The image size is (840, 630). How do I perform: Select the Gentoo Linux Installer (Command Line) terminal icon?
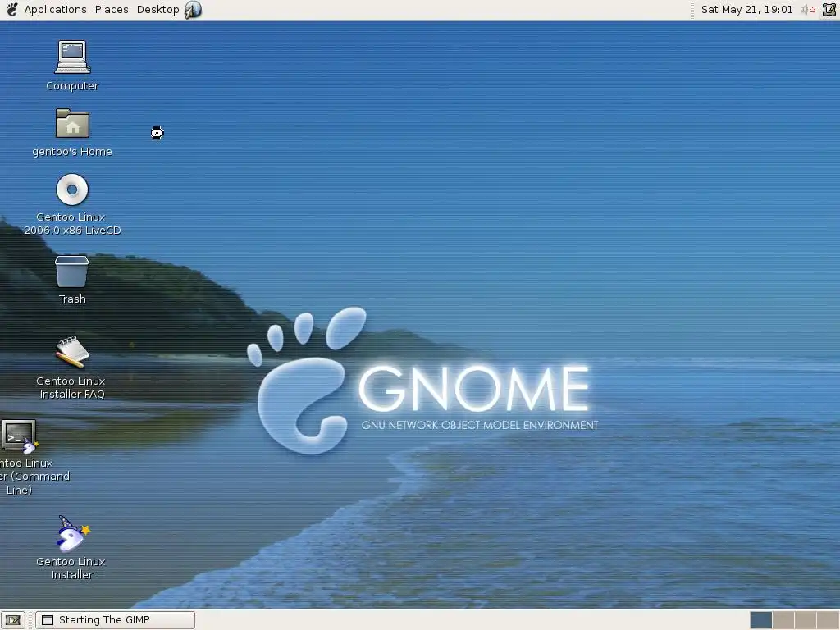click(20, 436)
